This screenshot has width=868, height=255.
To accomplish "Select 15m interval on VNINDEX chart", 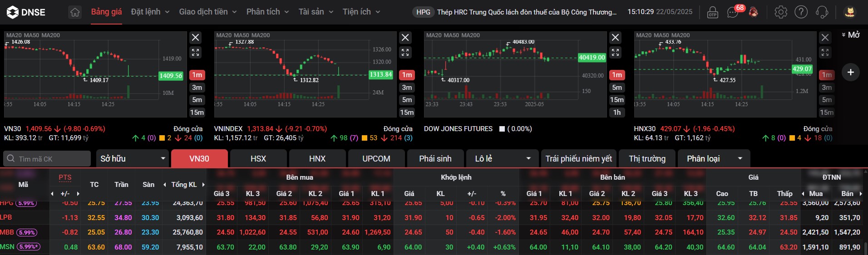I will [x=407, y=113].
